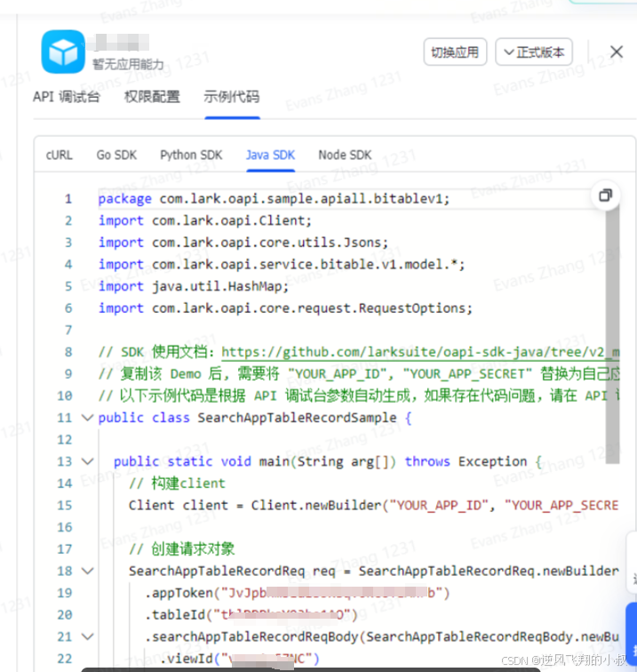
Task: Select the 示例代码 tab
Action: [232, 97]
